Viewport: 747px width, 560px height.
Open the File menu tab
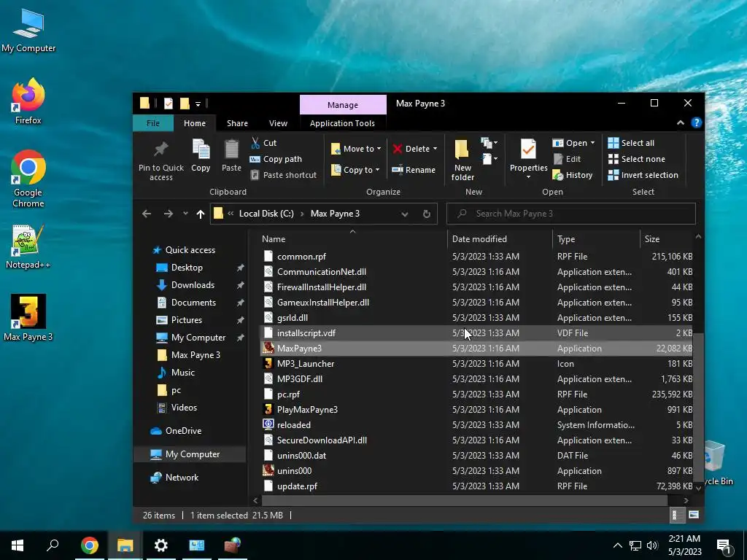153,123
